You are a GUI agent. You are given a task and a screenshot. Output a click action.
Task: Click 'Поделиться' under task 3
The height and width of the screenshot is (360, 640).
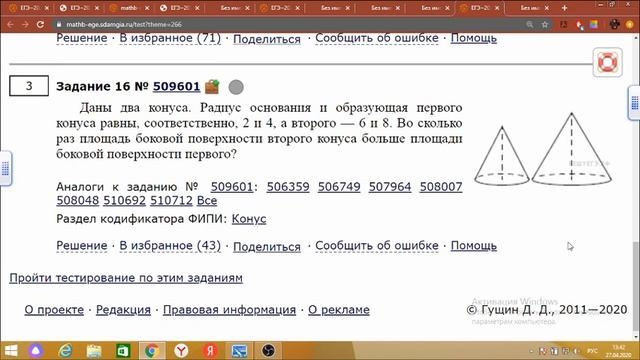pos(267,247)
